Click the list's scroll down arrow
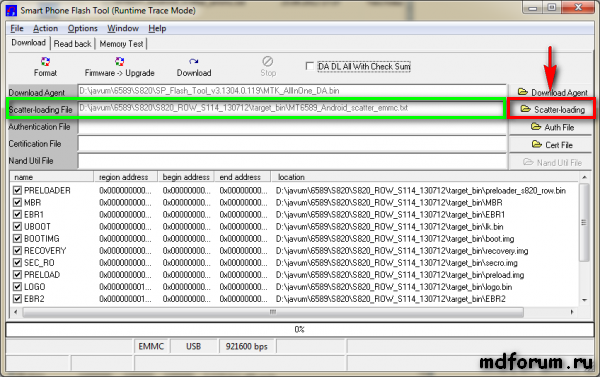600x377 pixels. [584, 300]
